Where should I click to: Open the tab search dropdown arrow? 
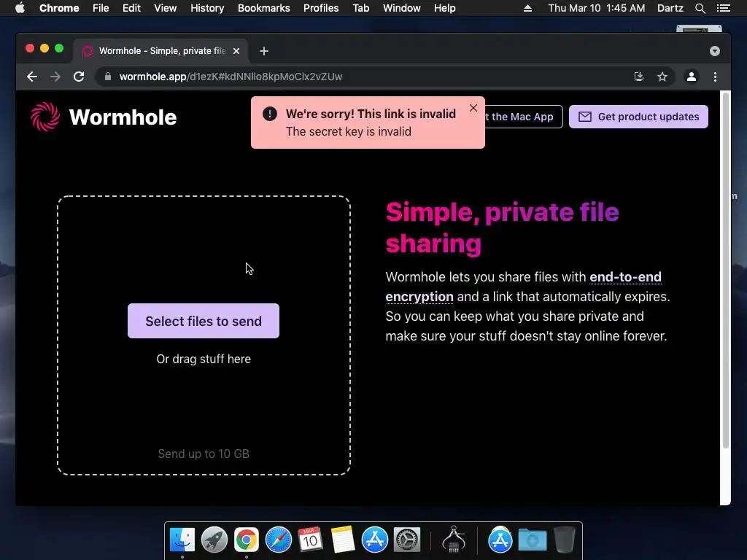coord(715,51)
